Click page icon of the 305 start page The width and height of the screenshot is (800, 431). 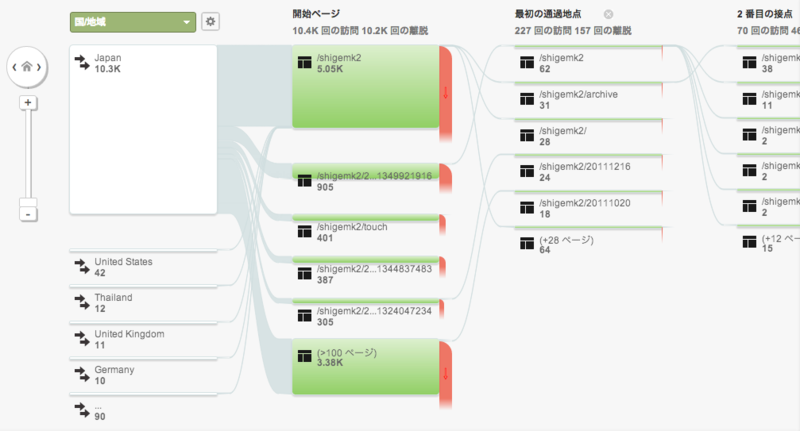[x=305, y=316]
